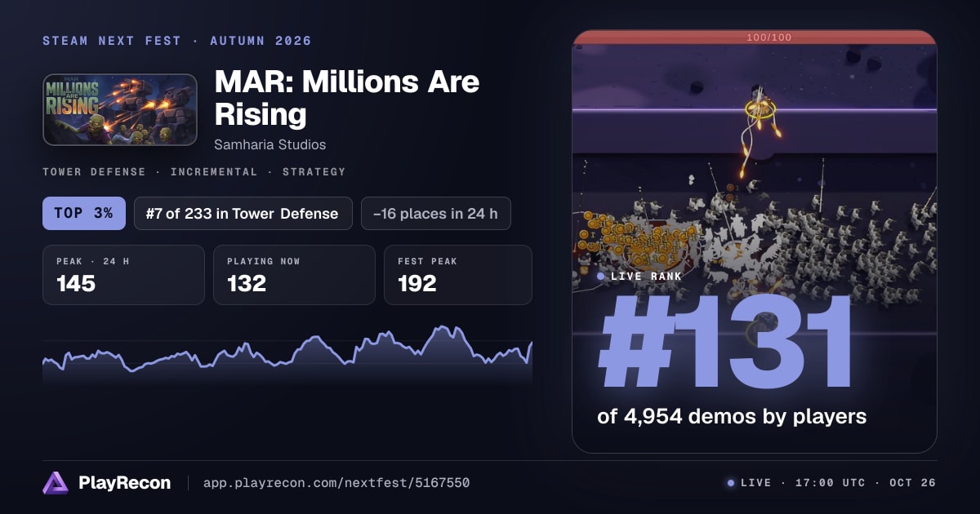Click the TOP 3% badge
980x514 pixels.
[x=84, y=214]
